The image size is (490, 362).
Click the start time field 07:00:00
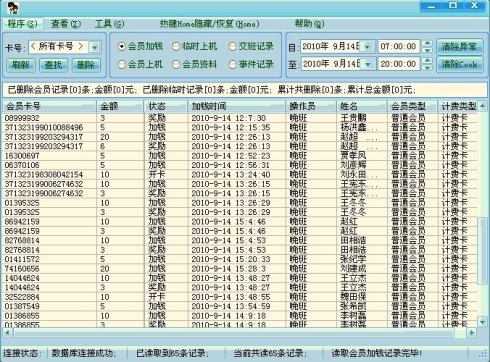(398, 46)
